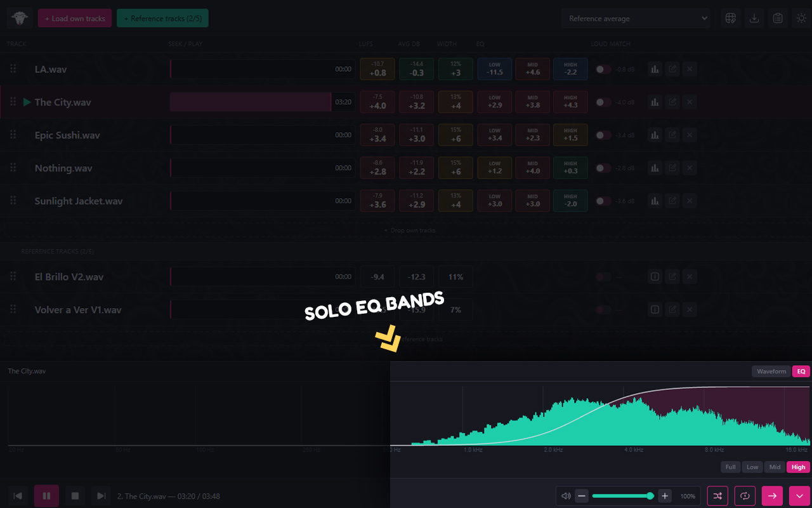Click the LOW -11.5 EQ cell for LA.wav

495,69
